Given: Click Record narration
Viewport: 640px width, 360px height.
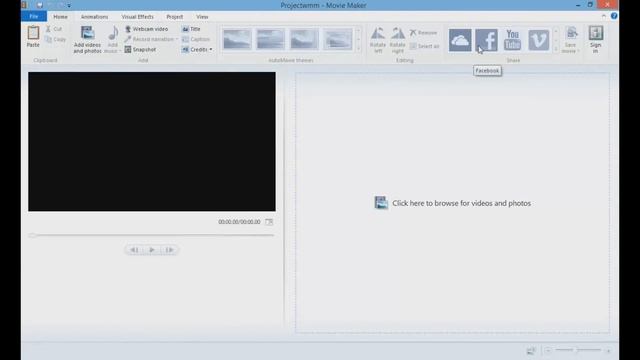Looking at the screenshot, I should click(x=149, y=39).
